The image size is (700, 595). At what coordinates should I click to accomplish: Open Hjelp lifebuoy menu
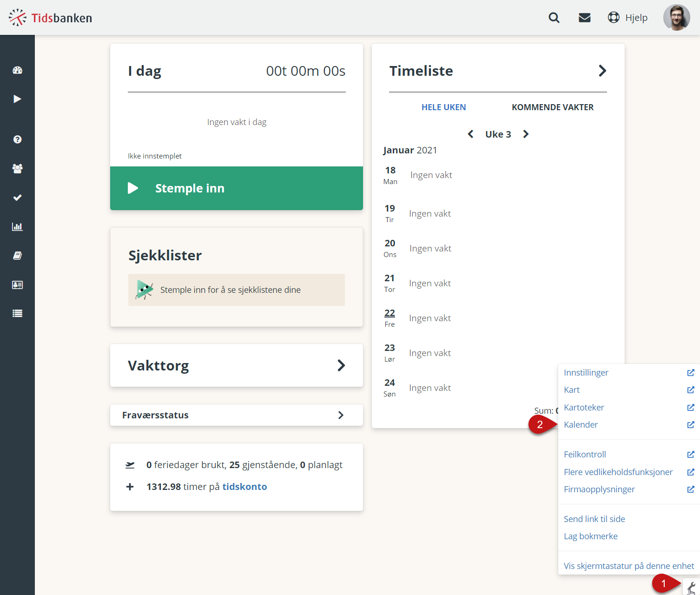coord(627,18)
